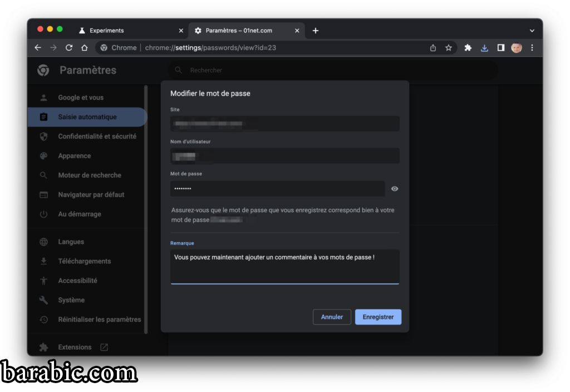Screen dimensions: 570x392
Task: Click the eye icon to show password
Action: point(395,189)
